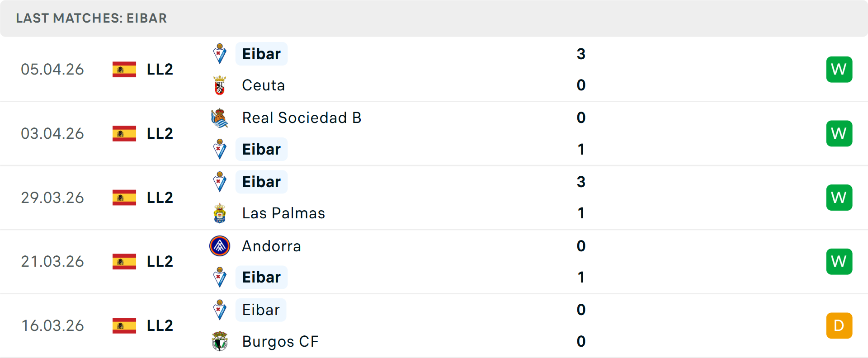Click the LAST MATCHES: EIBAR header
Screen dimensions: 868x358
click(x=91, y=19)
